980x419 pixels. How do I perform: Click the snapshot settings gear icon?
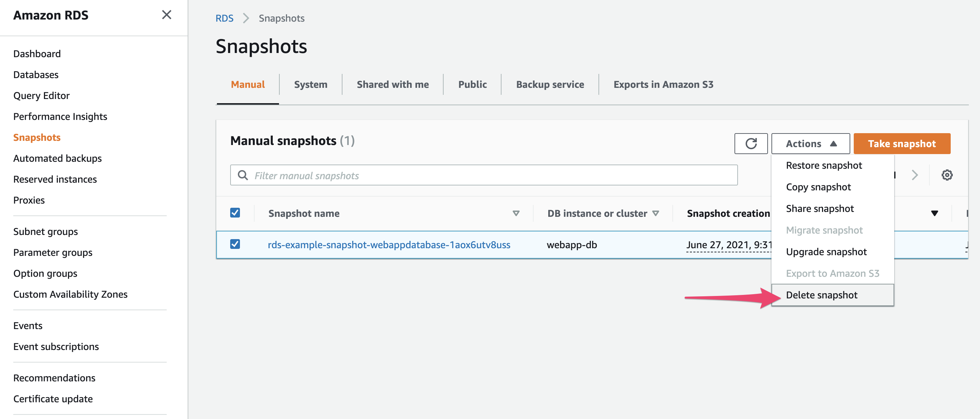pyautogui.click(x=948, y=175)
